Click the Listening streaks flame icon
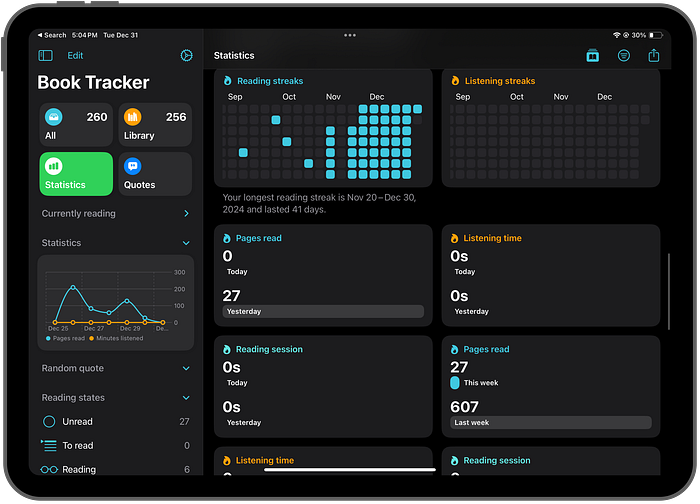Image resolution: width=700 pixels, height=504 pixels. point(455,80)
